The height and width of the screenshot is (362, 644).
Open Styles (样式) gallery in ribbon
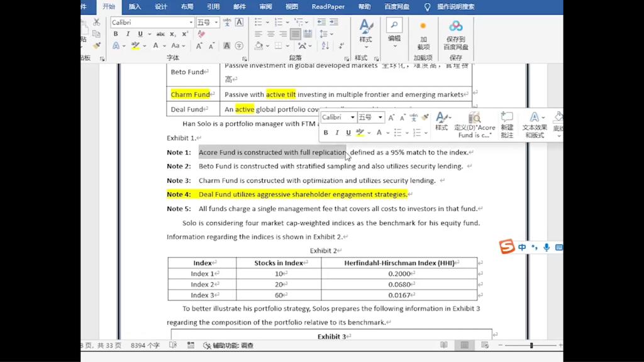click(x=365, y=33)
